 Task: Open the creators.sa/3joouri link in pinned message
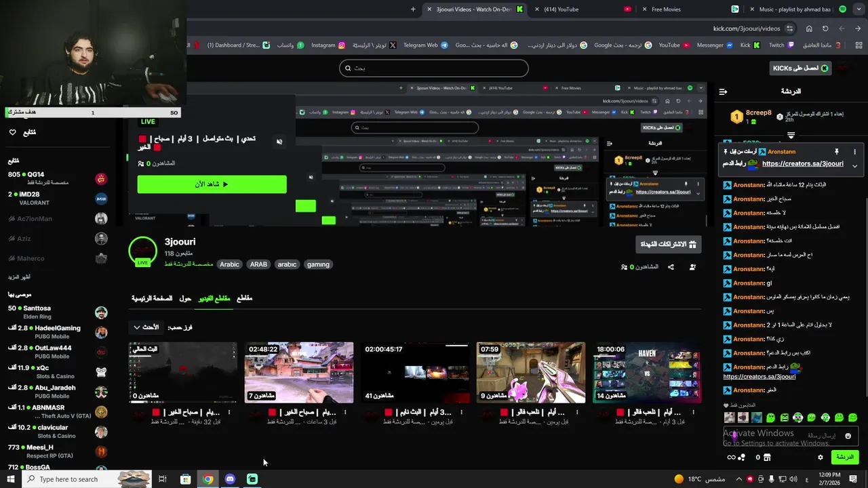coord(803,163)
